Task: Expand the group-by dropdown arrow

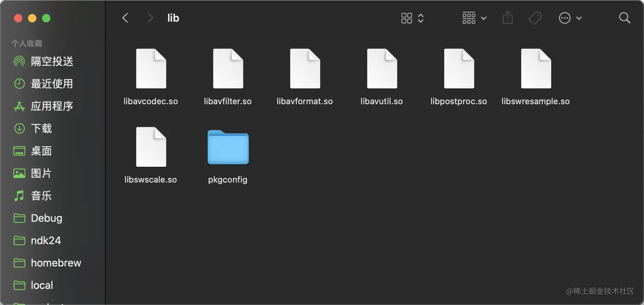Action: point(483,18)
